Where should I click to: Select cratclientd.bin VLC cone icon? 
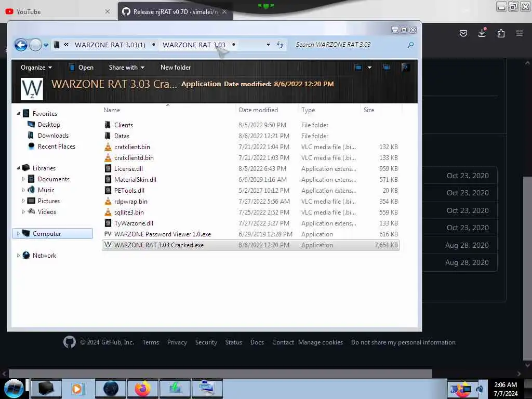[108, 158]
